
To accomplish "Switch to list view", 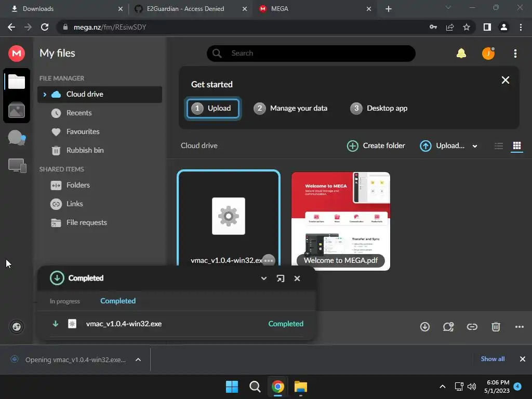I will point(498,146).
